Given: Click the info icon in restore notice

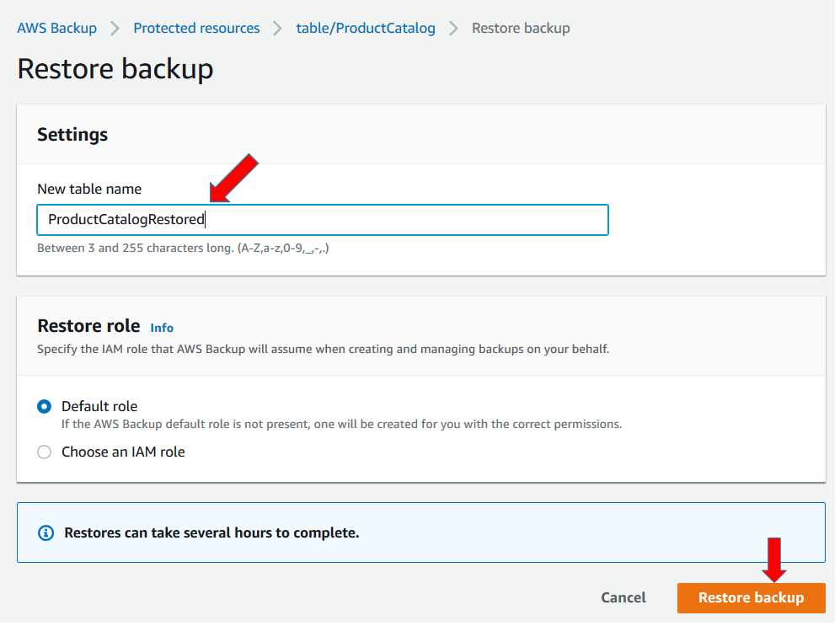Looking at the screenshot, I should [46, 532].
